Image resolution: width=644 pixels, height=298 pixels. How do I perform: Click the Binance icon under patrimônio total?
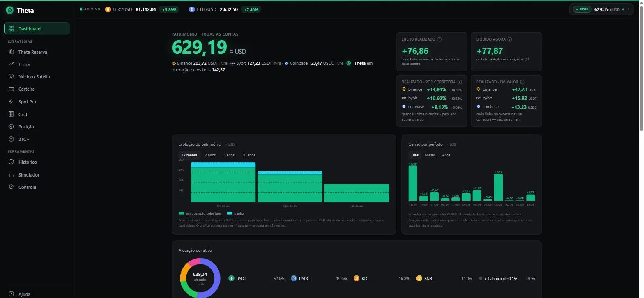tap(174, 64)
